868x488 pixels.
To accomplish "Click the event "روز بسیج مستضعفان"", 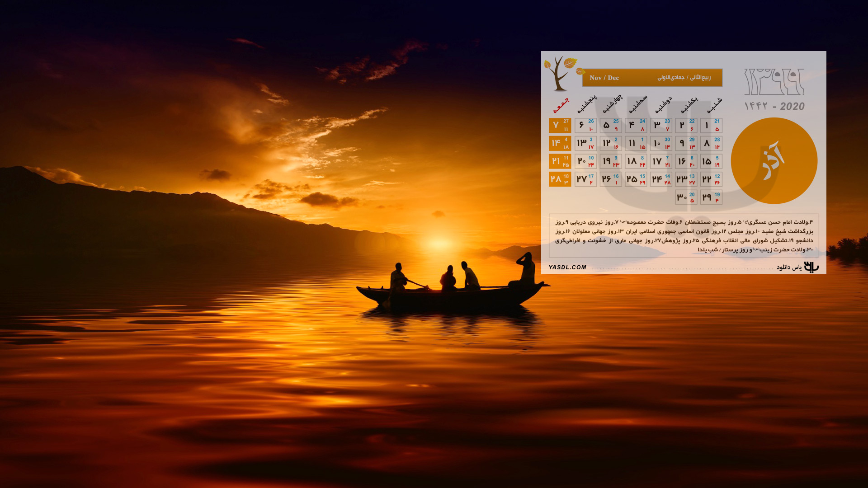I will click(710, 222).
